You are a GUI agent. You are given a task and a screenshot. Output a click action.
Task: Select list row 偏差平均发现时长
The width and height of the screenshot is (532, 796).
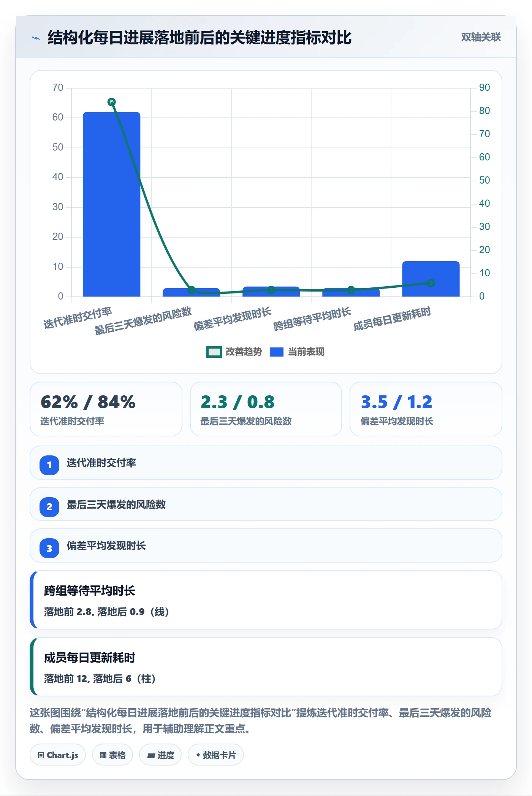click(x=266, y=545)
